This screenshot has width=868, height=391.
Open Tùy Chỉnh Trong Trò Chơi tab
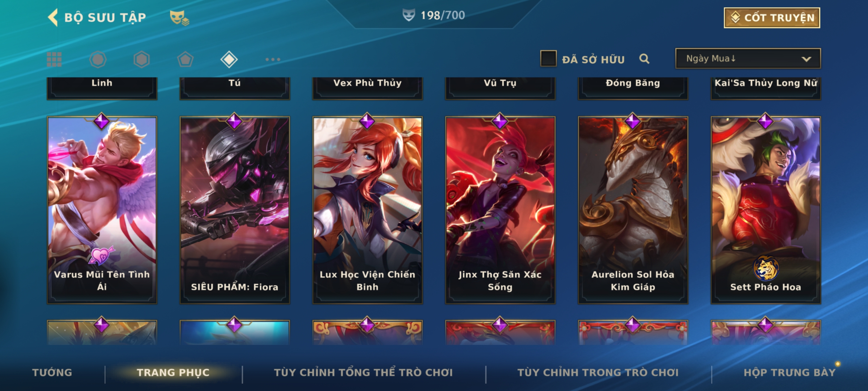click(598, 373)
